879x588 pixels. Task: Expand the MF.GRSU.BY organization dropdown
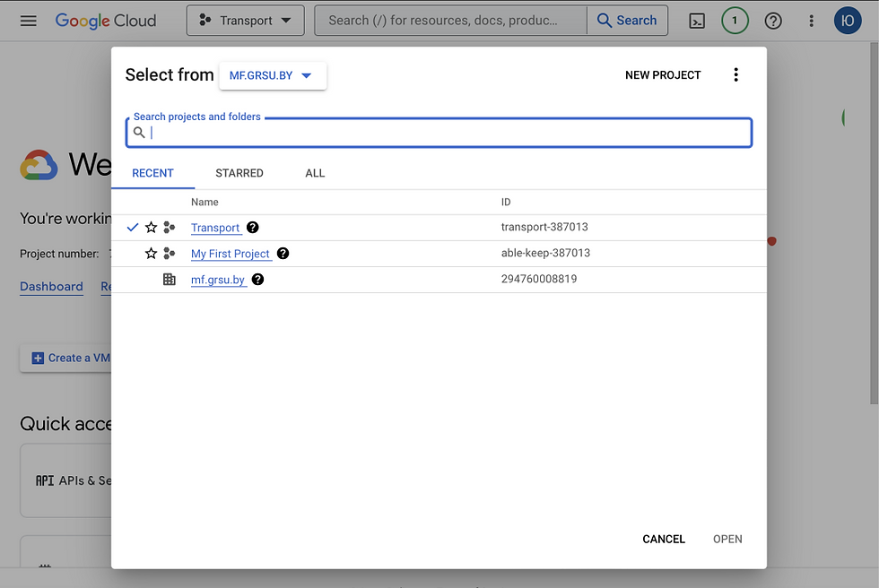[273, 75]
